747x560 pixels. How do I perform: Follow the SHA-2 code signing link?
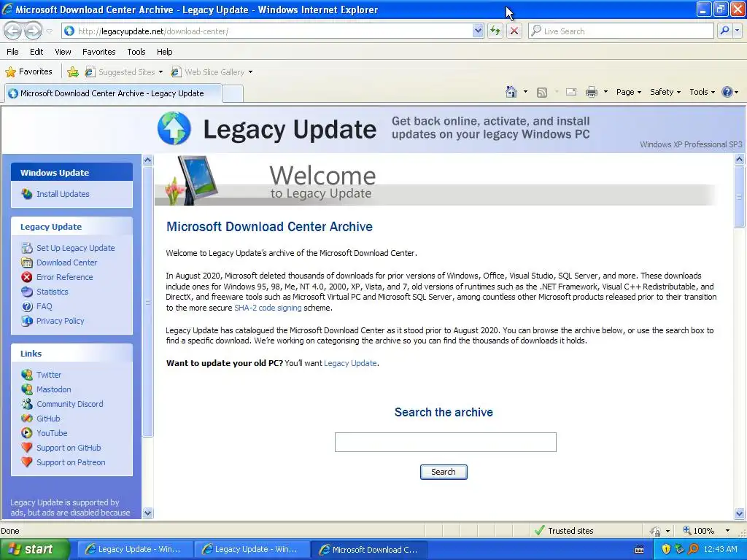[268, 308]
